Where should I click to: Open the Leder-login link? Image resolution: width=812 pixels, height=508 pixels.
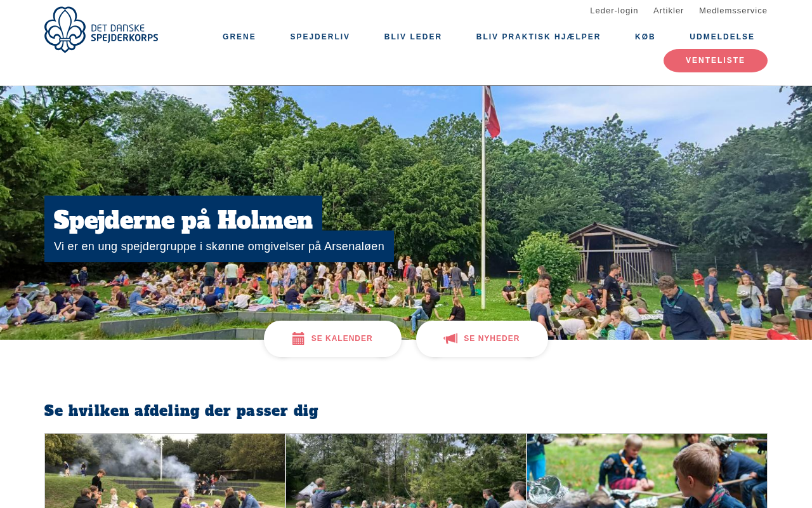[x=614, y=10]
